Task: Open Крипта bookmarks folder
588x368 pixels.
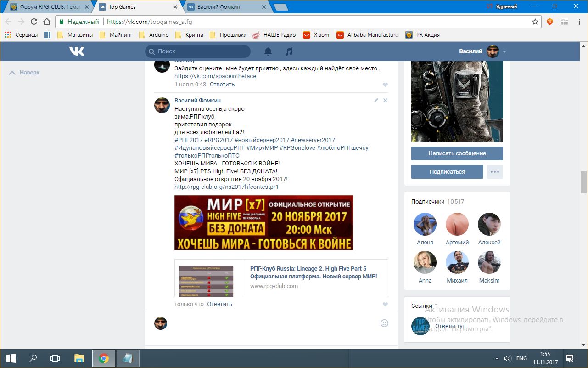Action: (189, 35)
